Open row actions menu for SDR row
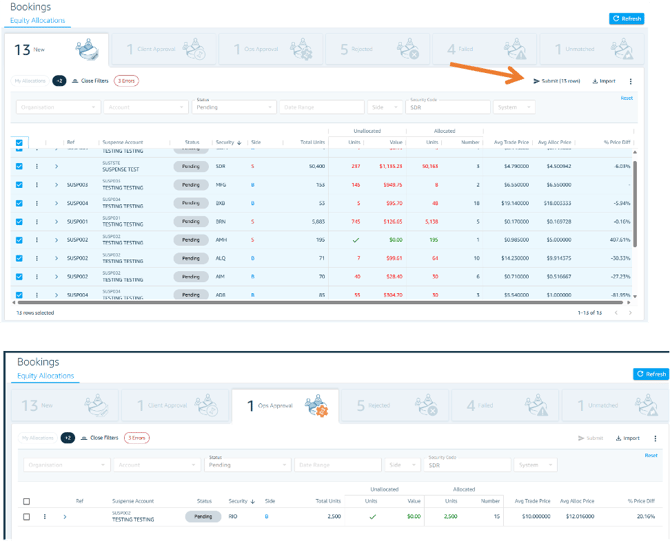Viewport: 670px width, 541px height. tap(37, 166)
